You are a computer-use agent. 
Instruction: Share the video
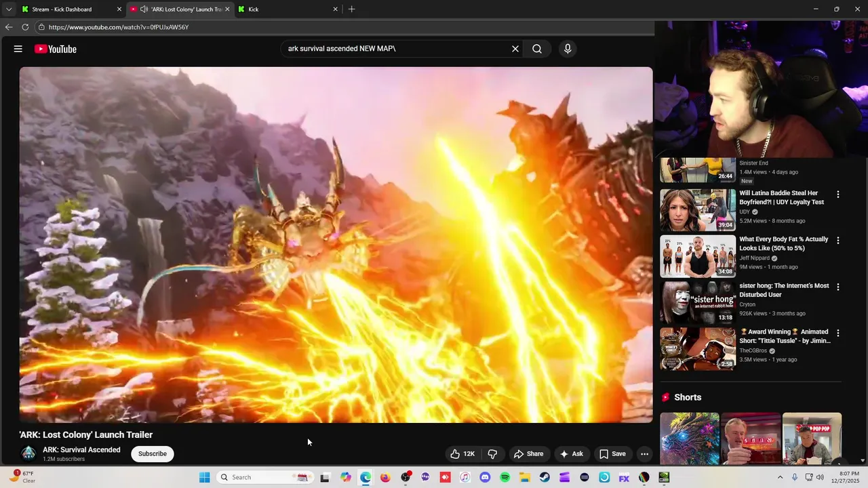(528, 454)
